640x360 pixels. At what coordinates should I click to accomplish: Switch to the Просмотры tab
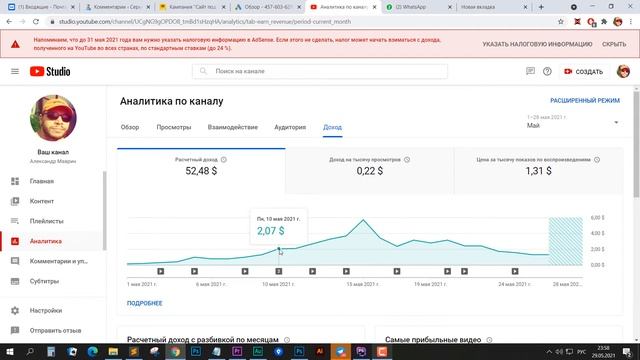[174, 127]
